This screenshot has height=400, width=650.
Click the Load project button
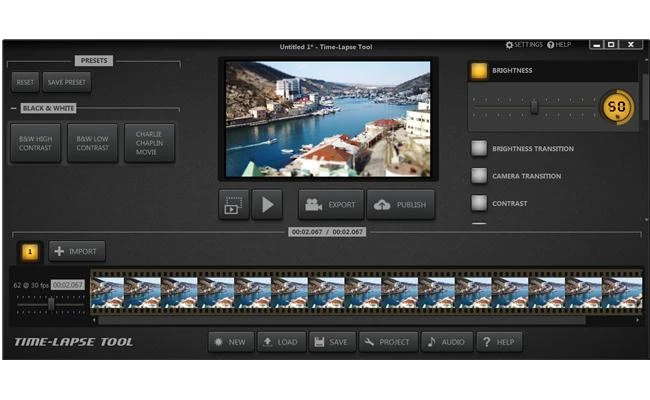[281, 342]
